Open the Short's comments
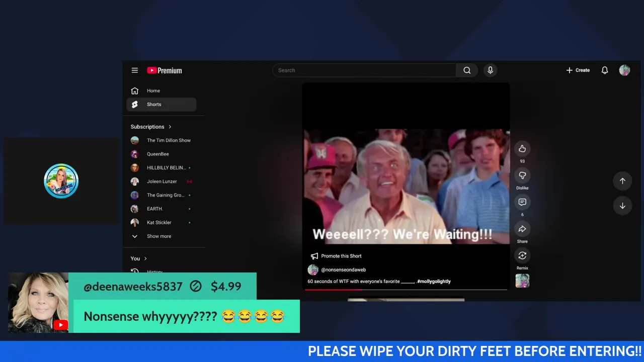The width and height of the screenshot is (644, 362). [522, 202]
